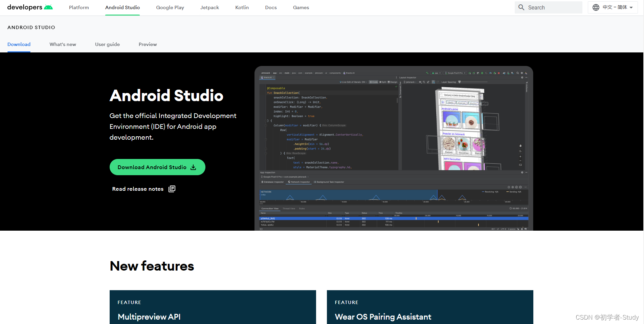Click the globe language icon

click(596, 7)
